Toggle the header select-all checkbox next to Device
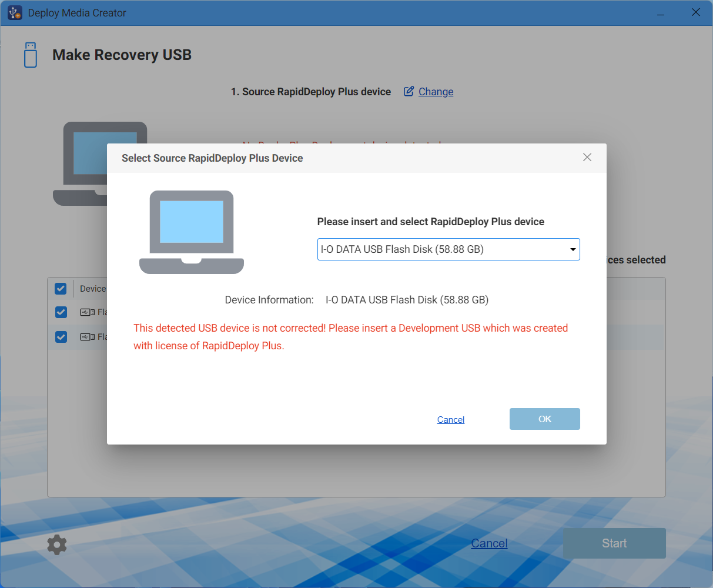713x588 pixels. 61,289
